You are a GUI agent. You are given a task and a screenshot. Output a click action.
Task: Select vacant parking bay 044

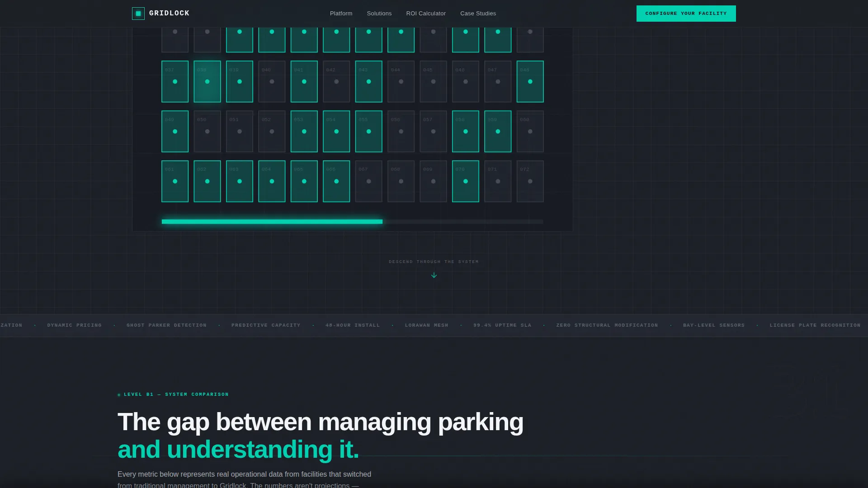pyautogui.click(x=401, y=81)
